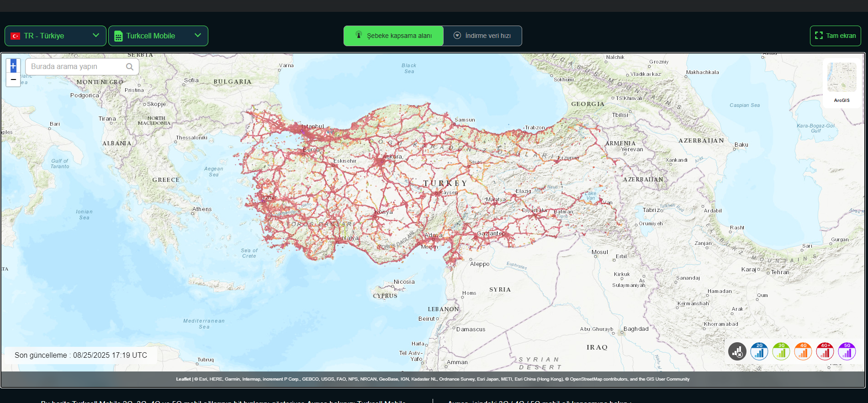Click the Tirana label on the map

107,119
